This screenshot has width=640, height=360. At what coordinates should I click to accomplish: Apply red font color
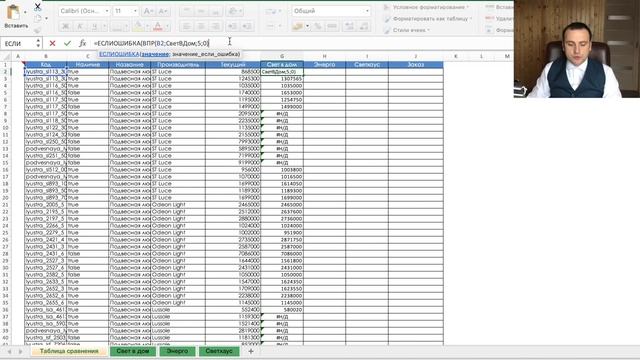tap(158, 27)
